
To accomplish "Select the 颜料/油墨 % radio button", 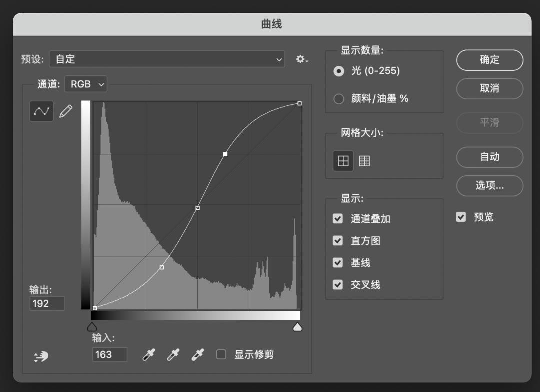I will click(x=338, y=98).
